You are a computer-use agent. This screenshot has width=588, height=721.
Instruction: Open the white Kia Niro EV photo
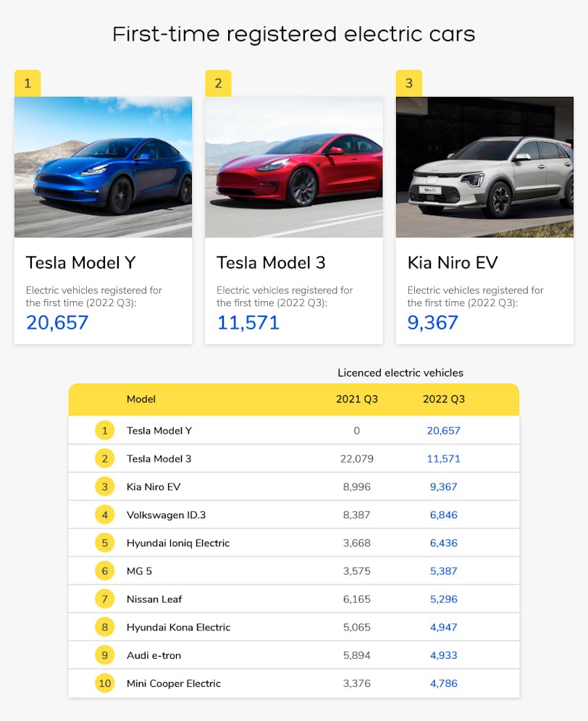tap(484, 167)
